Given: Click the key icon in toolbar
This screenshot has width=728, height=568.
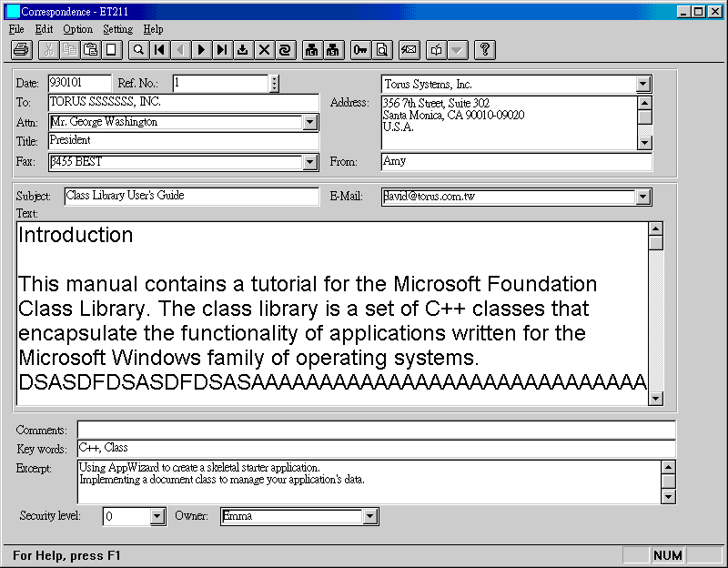Looking at the screenshot, I should tap(361, 50).
